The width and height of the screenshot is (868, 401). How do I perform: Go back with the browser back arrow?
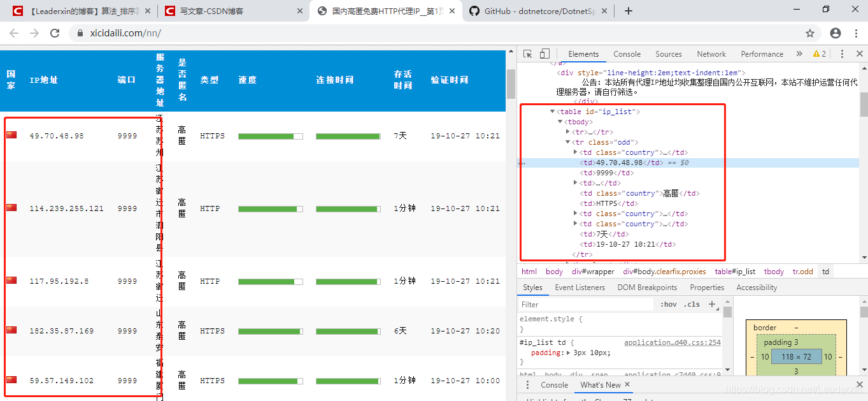[14, 33]
